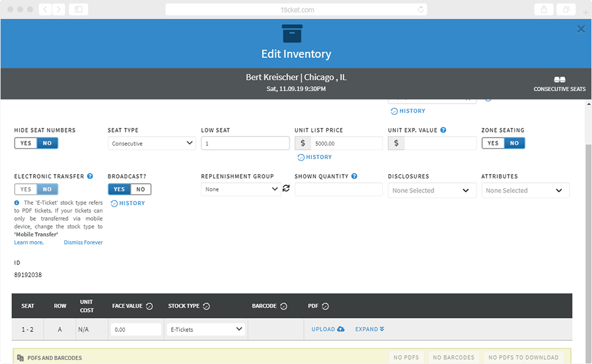Click the Stock Type history icon

206,306
